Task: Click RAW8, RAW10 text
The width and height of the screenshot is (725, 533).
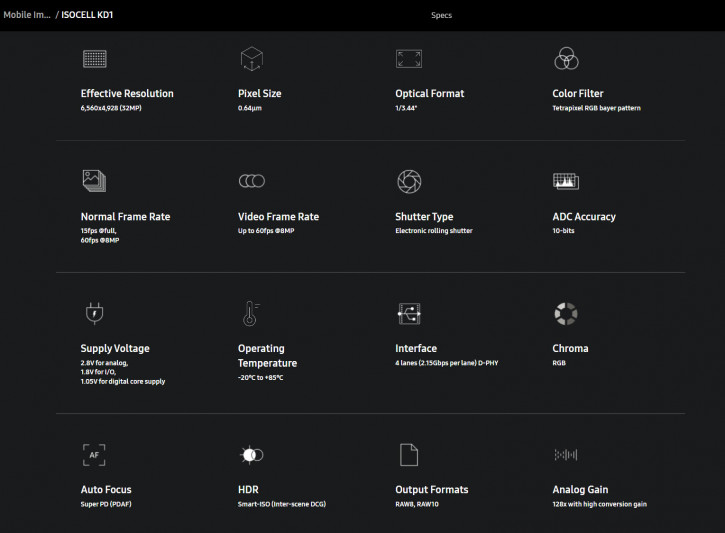Action: (x=417, y=504)
